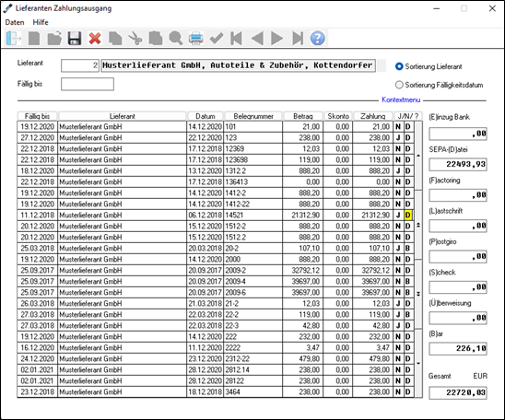The width and height of the screenshot is (505, 420).
Task: Jump to first record arrow icon
Action: 237,39
